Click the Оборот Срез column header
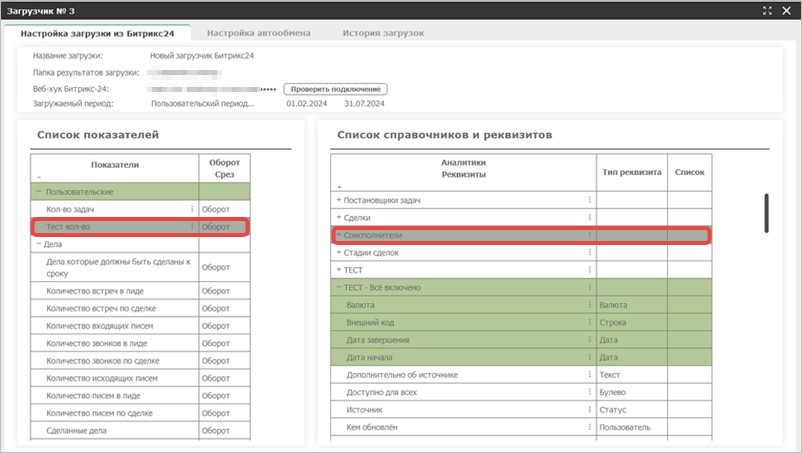 pyautogui.click(x=224, y=168)
